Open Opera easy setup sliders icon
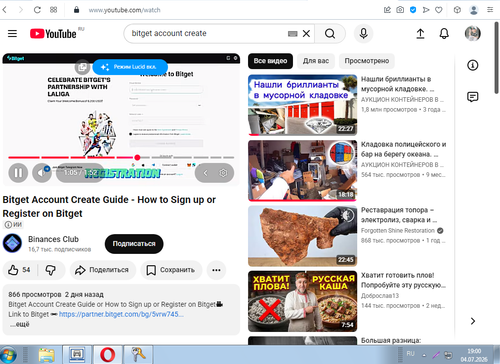This screenshot has width=500, height=364. (490, 10)
